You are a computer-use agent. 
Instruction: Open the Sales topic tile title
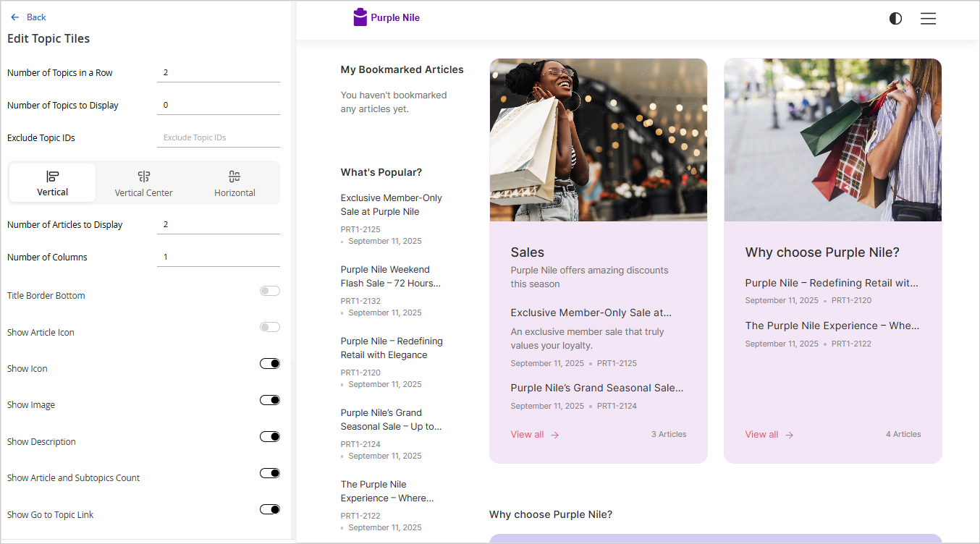[527, 252]
